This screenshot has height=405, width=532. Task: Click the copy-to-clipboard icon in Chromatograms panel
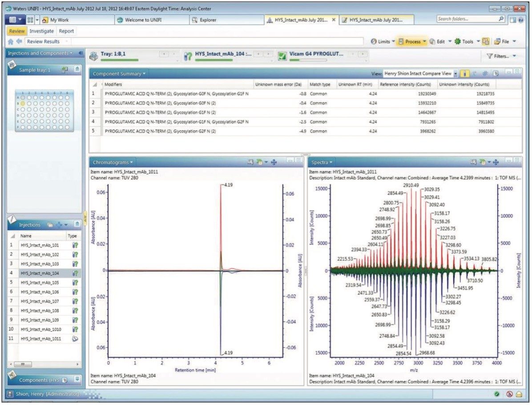pos(250,162)
